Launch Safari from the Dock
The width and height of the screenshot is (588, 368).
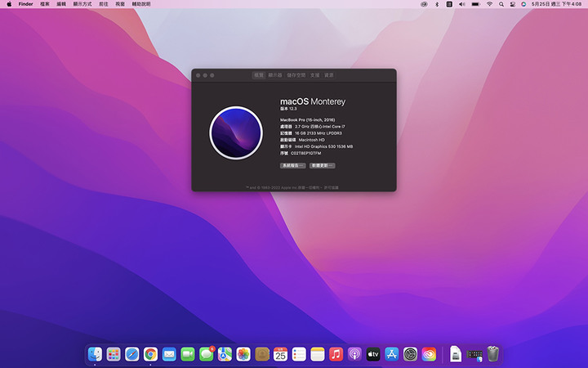132,354
